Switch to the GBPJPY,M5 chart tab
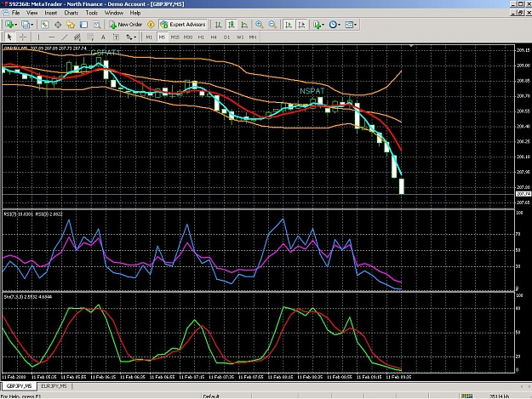This screenshot has height=399, width=532. [x=19, y=386]
